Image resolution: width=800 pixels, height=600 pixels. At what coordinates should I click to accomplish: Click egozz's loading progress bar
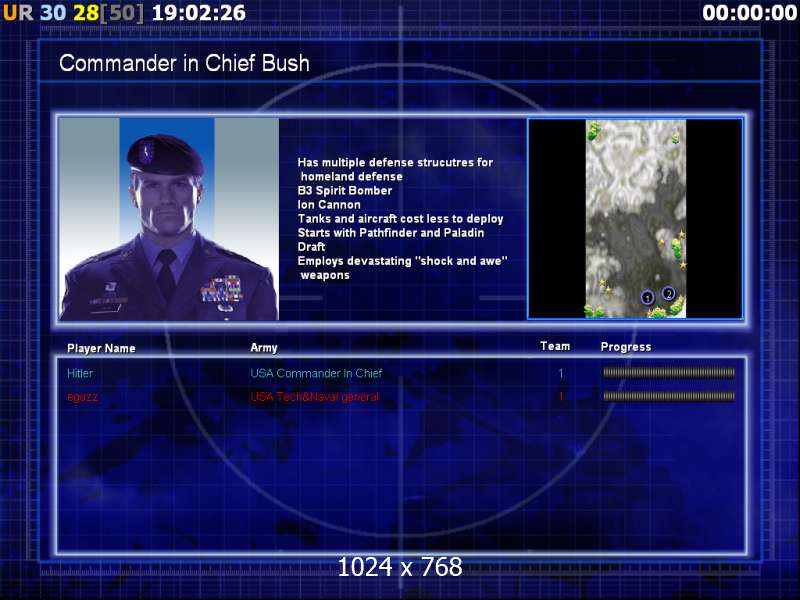pos(669,396)
